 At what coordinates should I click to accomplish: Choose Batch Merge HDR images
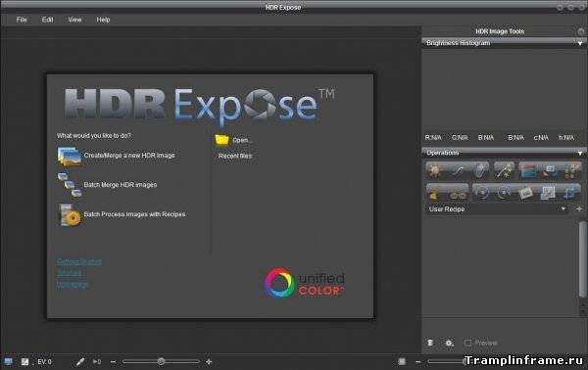point(121,185)
